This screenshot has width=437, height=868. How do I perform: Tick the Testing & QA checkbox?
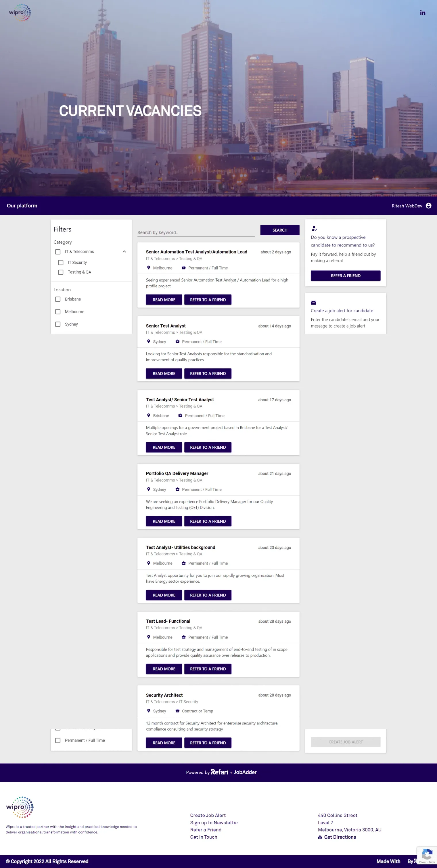pos(61,272)
